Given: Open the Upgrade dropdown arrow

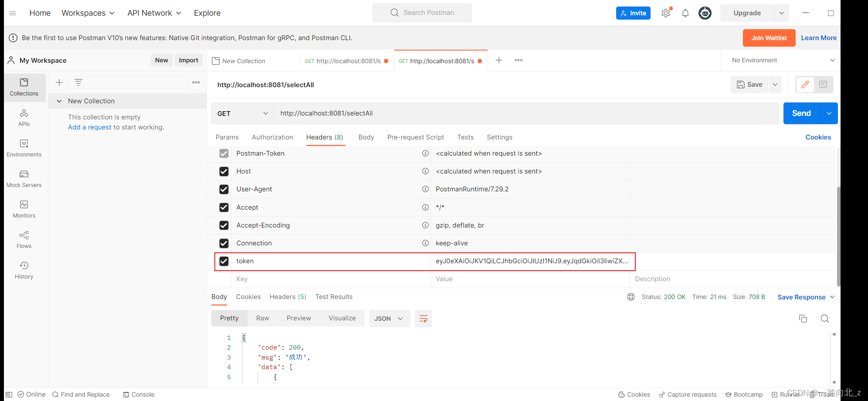Looking at the screenshot, I should [x=782, y=13].
